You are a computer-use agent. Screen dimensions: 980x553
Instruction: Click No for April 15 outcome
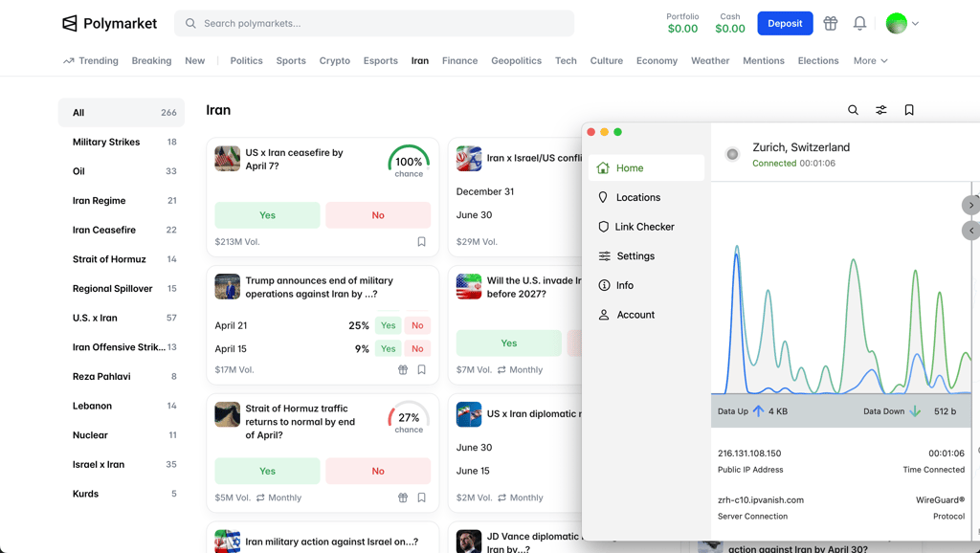(x=417, y=348)
